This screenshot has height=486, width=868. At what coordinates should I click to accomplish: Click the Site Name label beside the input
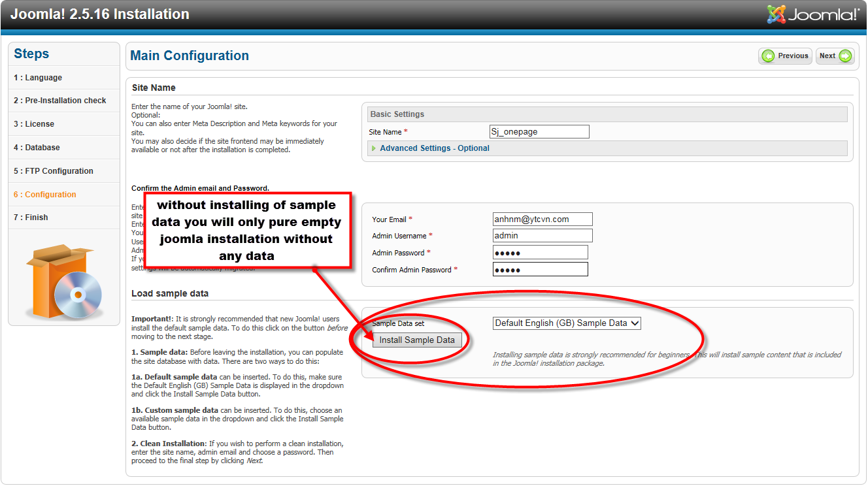(388, 132)
